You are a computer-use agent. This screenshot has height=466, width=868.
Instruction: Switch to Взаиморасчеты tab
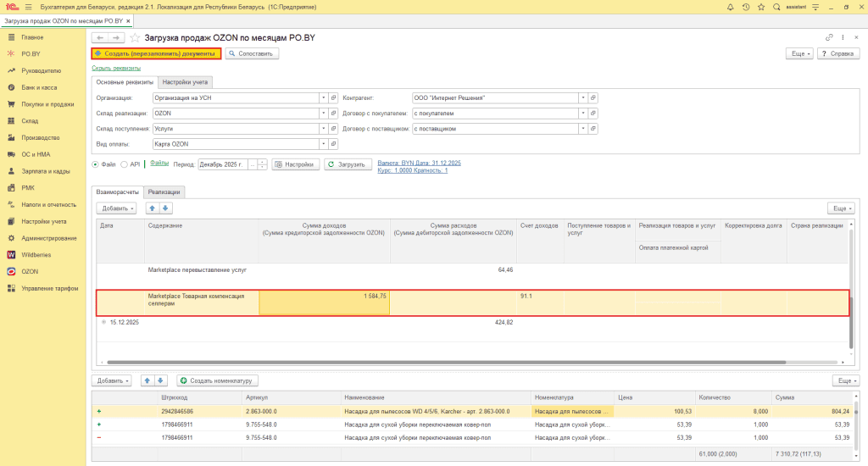(117, 192)
